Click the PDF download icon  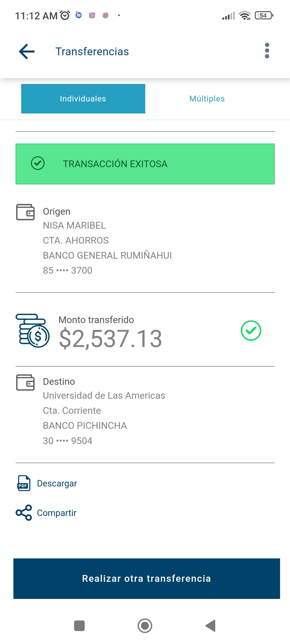tap(24, 483)
